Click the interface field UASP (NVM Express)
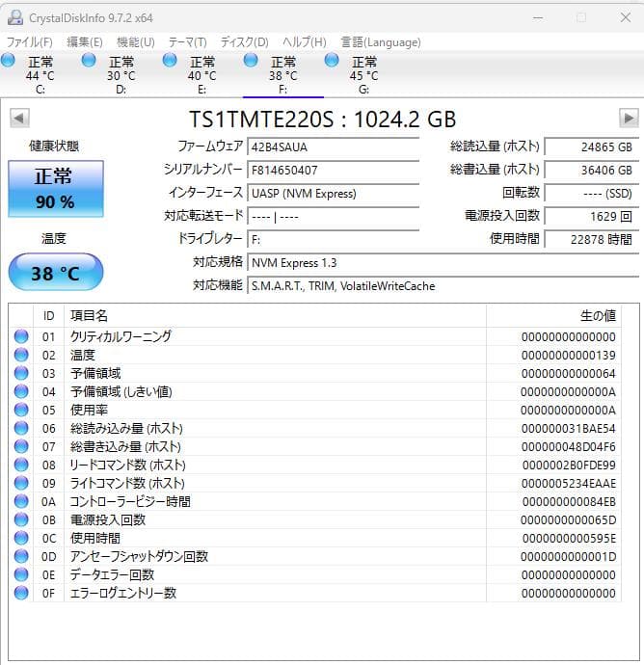This screenshot has width=644, height=665. (333, 193)
